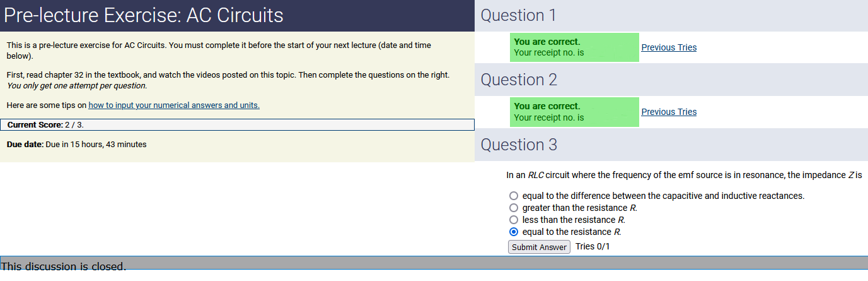Click Question 1's green 'You are correct' box
868x281 pixels.
(x=574, y=47)
